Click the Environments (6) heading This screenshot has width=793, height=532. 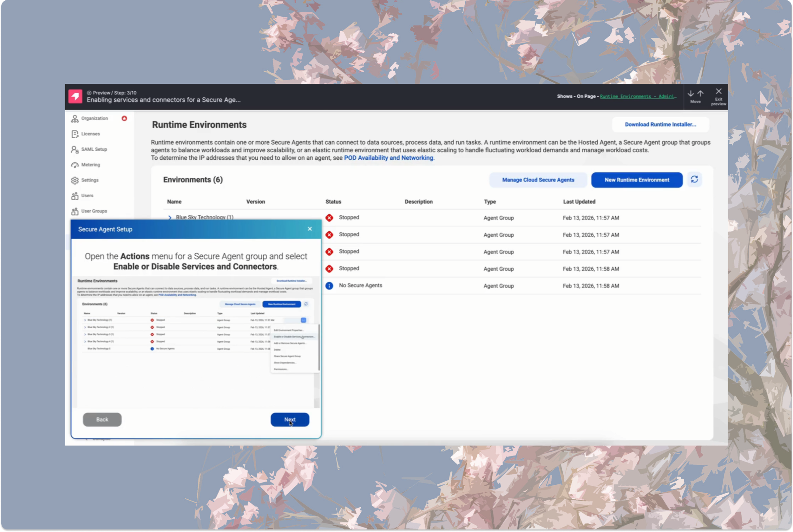pyautogui.click(x=193, y=180)
